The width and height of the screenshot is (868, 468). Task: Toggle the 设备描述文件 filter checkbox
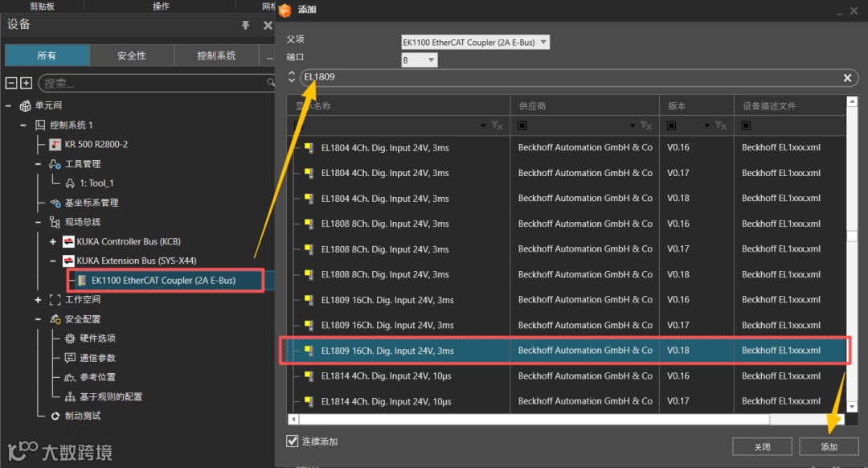pyautogui.click(x=746, y=125)
